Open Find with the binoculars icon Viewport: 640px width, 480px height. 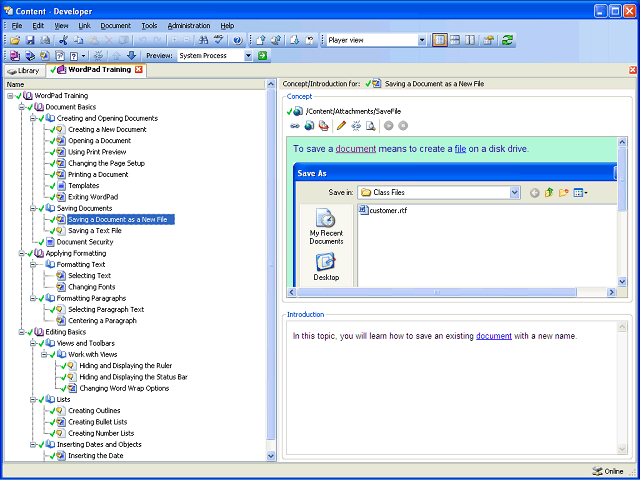click(203, 40)
